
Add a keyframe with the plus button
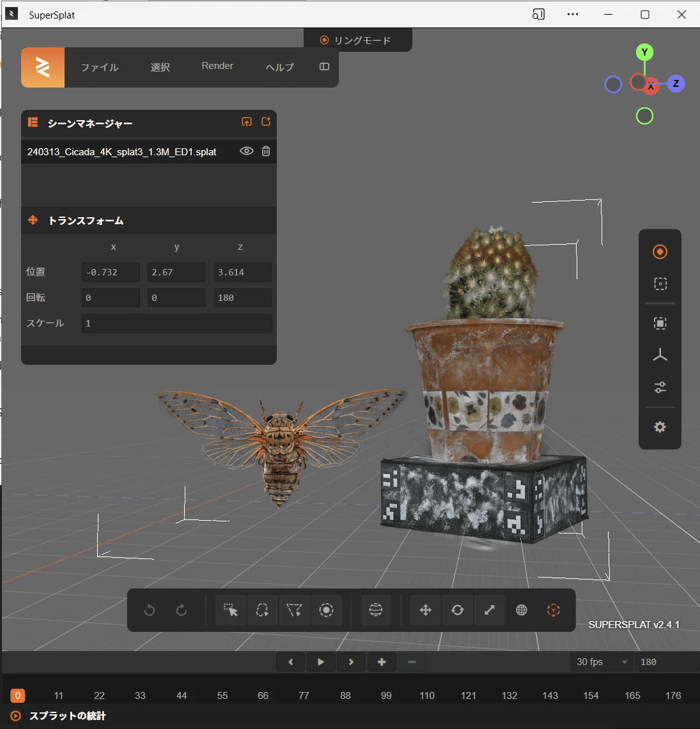pos(382,662)
